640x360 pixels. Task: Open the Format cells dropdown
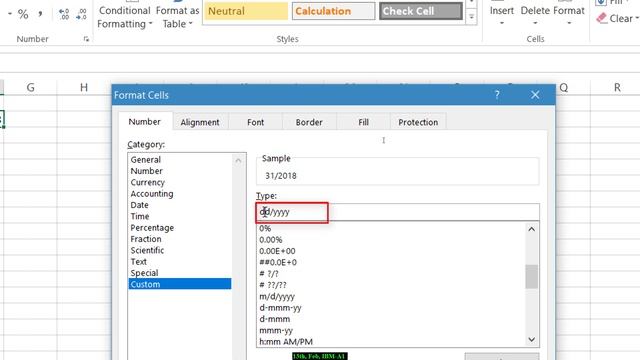point(569,23)
